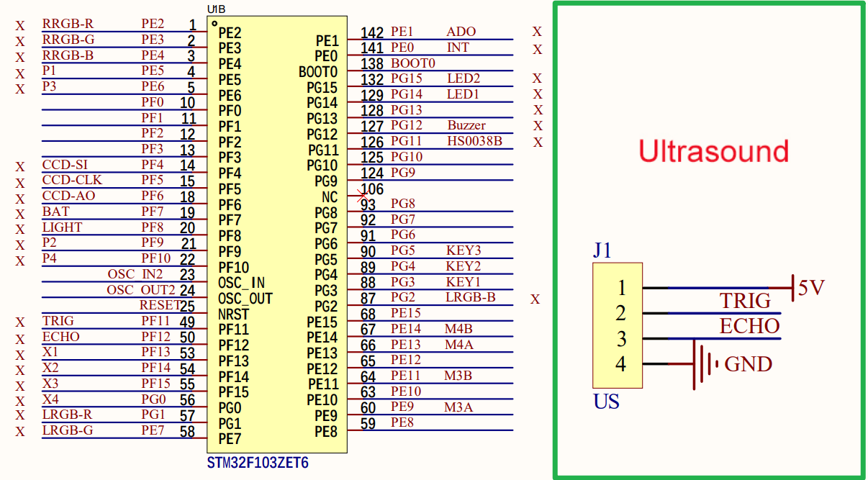The width and height of the screenshot is (868, 480).
Task: Click the X4 net label
Action: point(50,399)
